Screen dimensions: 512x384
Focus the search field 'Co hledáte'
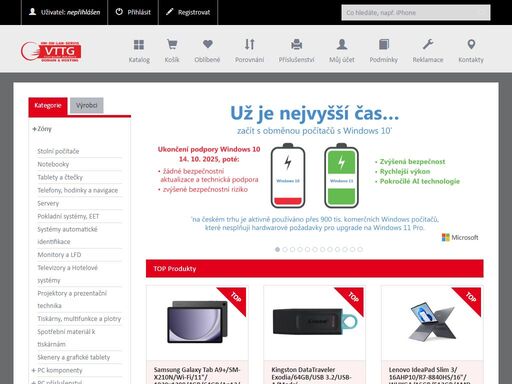click(x=416, y=13)
